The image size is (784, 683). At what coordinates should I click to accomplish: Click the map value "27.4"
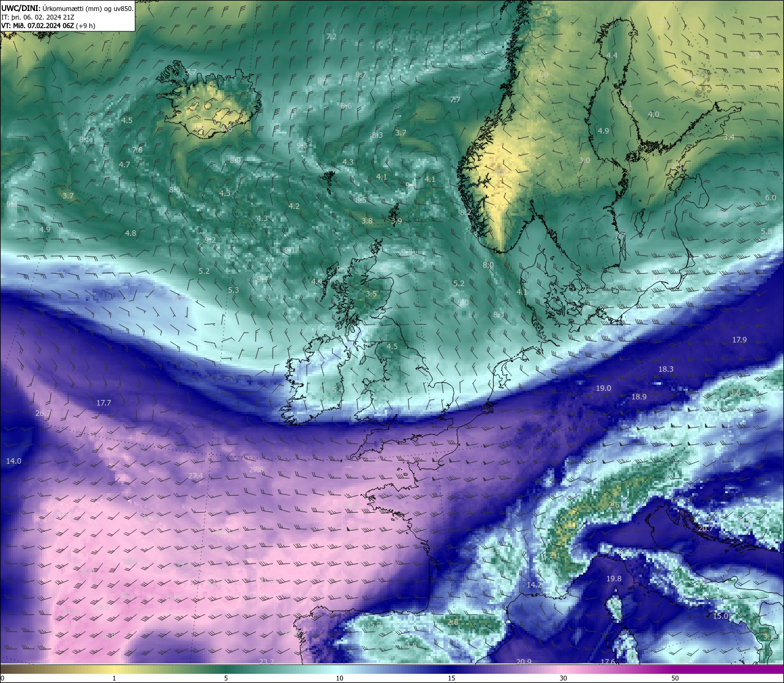195,476
